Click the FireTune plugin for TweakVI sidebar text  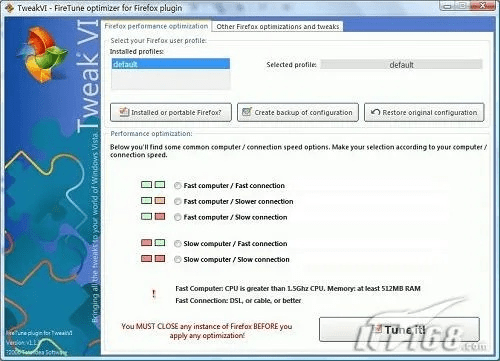[39, 333]
